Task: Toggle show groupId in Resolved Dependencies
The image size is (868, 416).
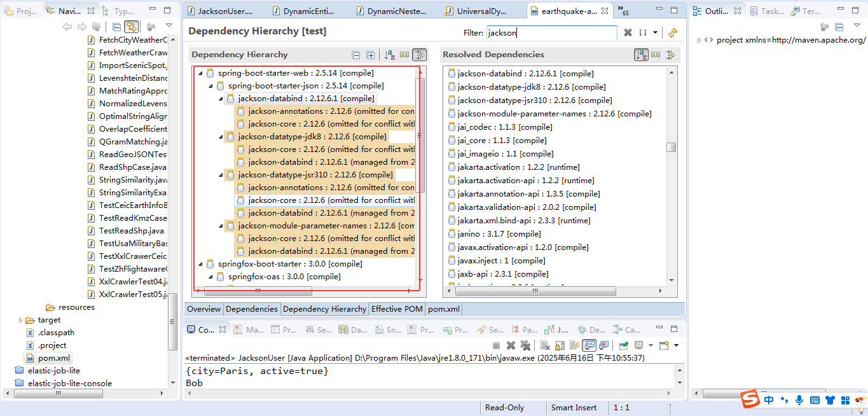Action: (656, 55)
